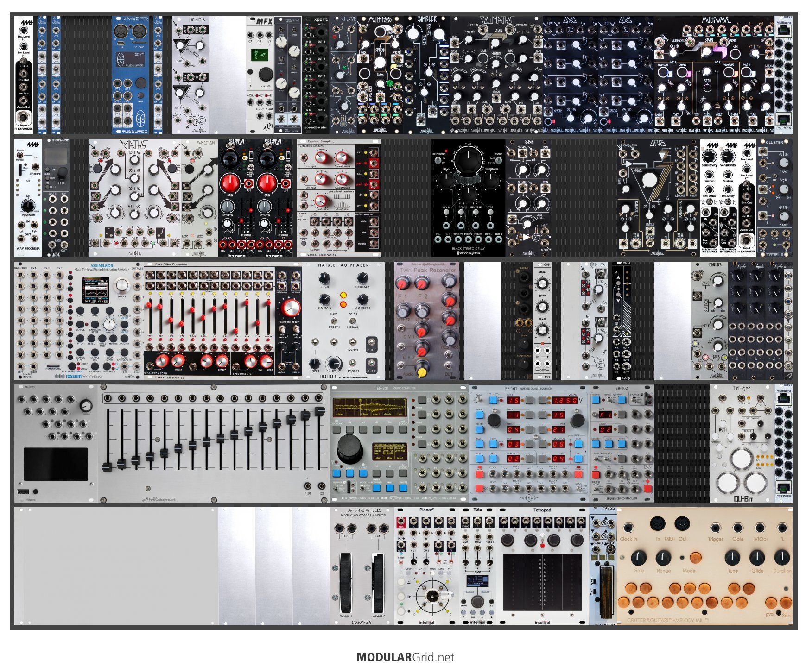Click the Assimil8or DATA 1 knob

[121, 284]
